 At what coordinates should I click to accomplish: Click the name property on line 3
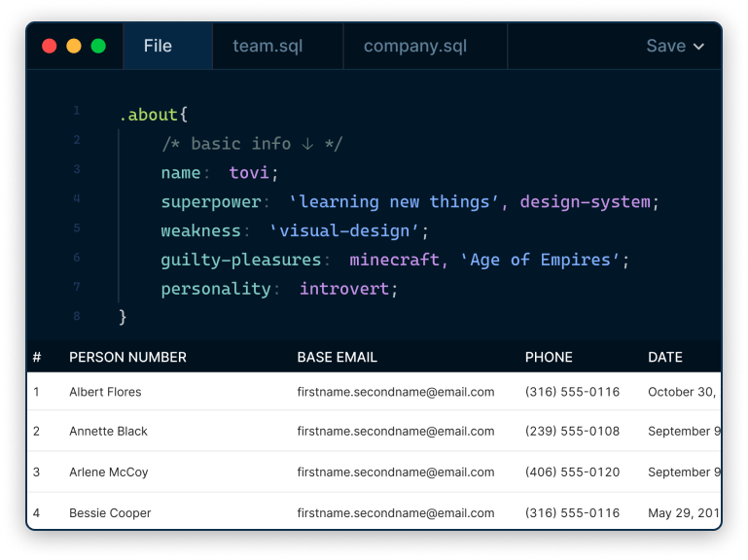click(x=181, y=173)
